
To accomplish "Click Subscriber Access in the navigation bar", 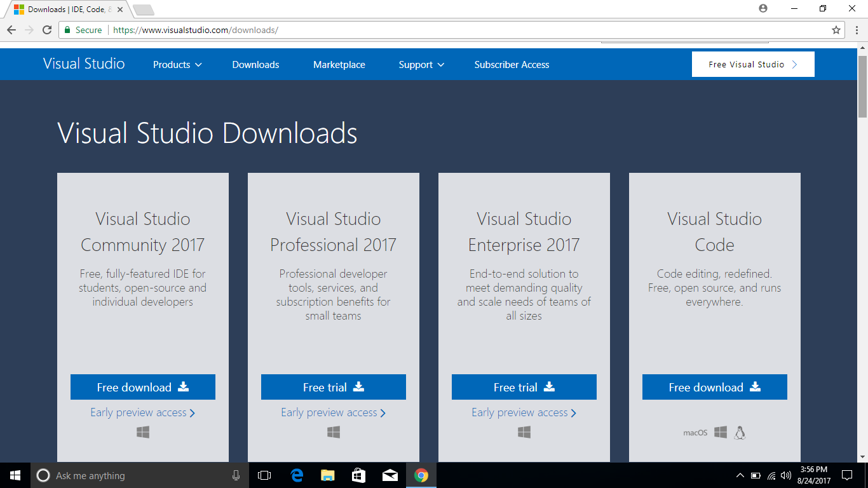I will click(512, 64).
